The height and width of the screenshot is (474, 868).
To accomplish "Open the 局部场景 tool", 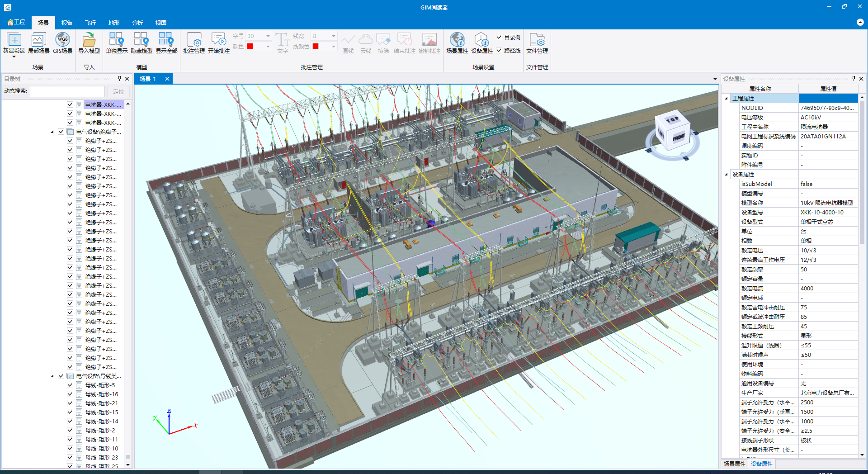I will 38,43.
